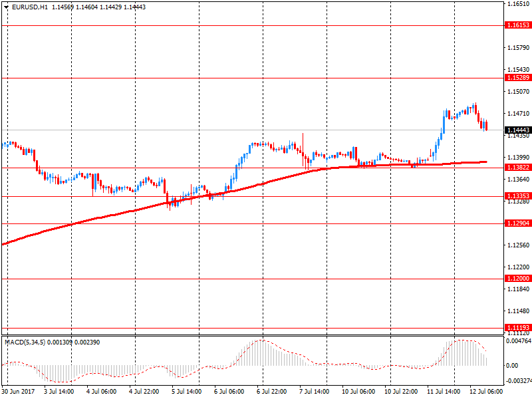Select the 1.12000 red price level label
Screen dimensions: 532x399
pyautogui.click(x=518, y=278)
